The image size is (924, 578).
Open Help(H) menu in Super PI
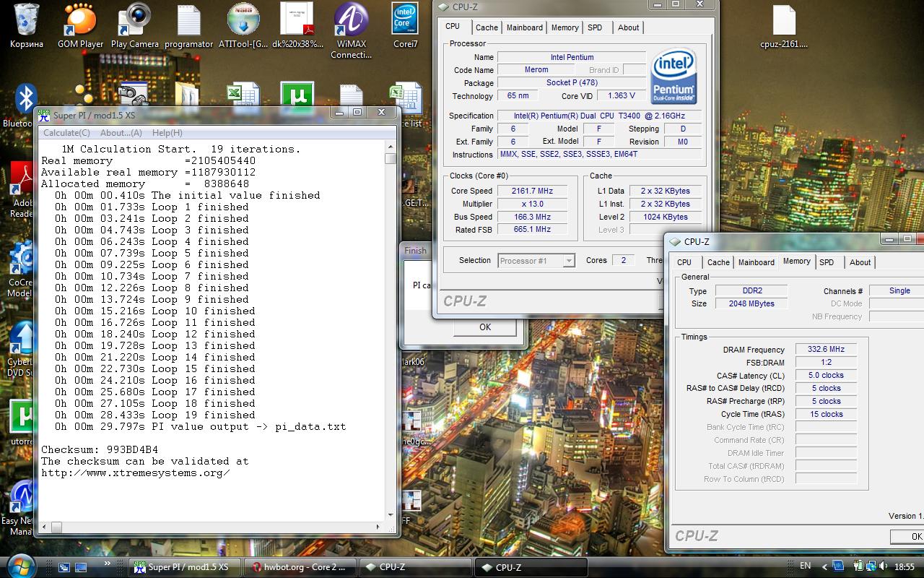pos(167,133)
